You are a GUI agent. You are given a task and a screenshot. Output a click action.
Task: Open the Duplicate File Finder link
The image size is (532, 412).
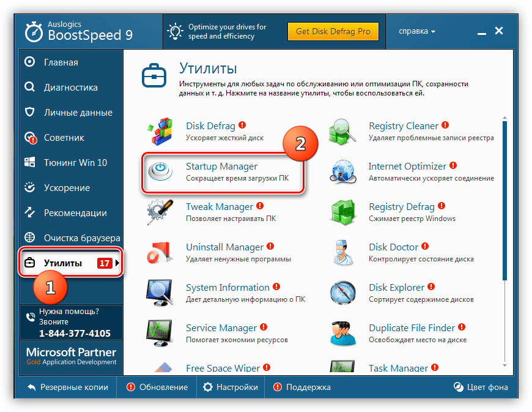click(412, 328)
